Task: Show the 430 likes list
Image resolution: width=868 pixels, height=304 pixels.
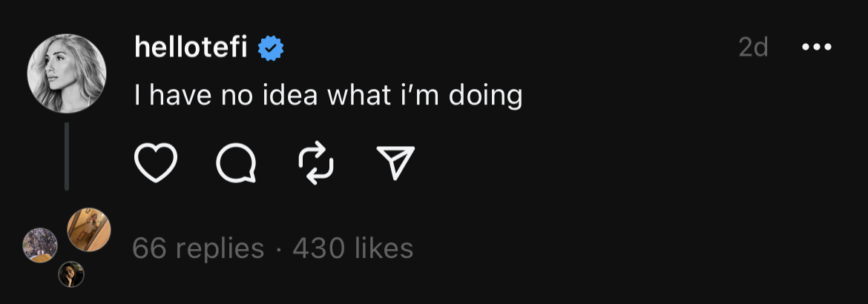Action: coord(353,248)
